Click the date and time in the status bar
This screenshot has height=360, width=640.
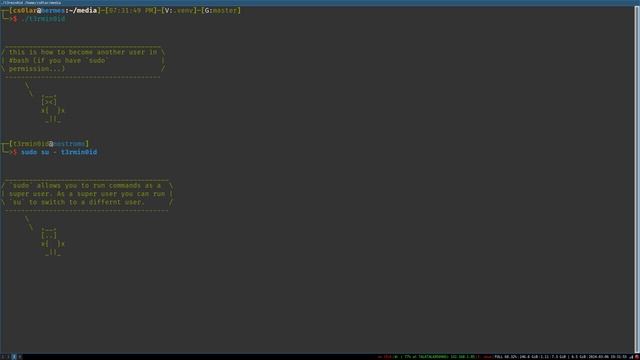(x=607, y=357)
